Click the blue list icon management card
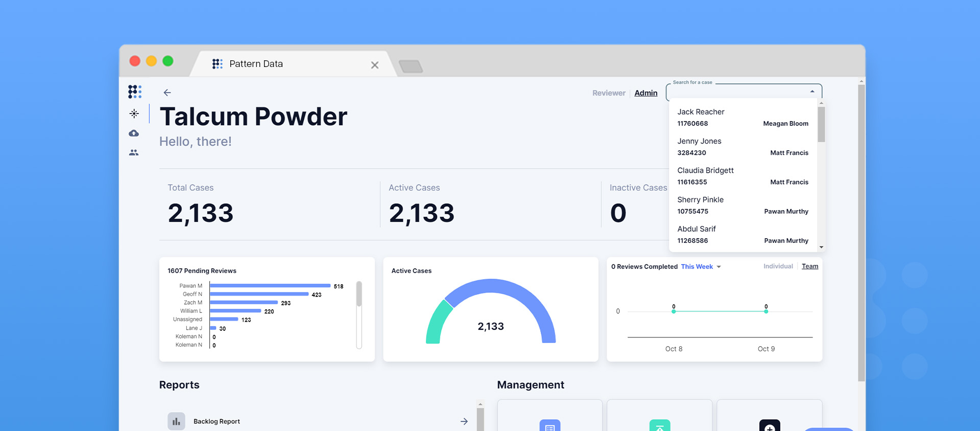 point(550,425)
